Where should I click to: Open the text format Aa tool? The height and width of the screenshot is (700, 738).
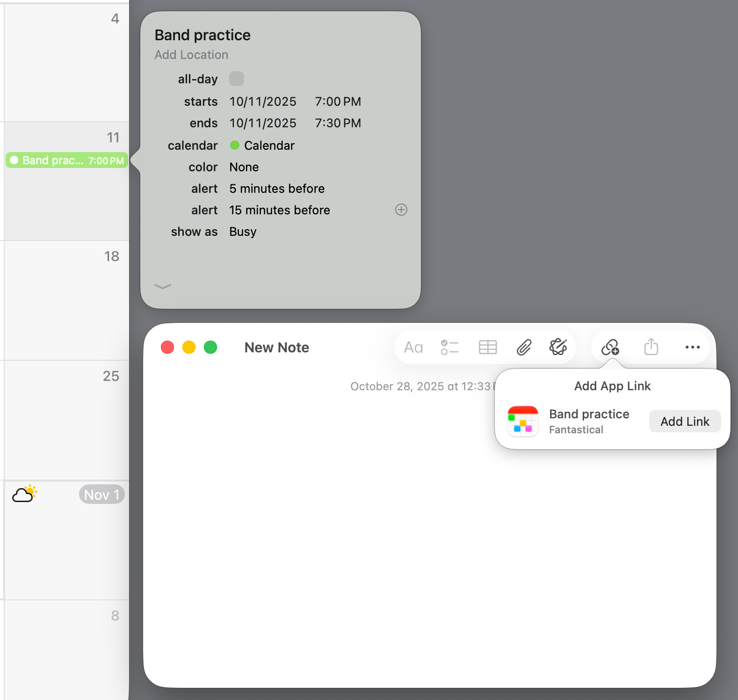tap(413, 347)
